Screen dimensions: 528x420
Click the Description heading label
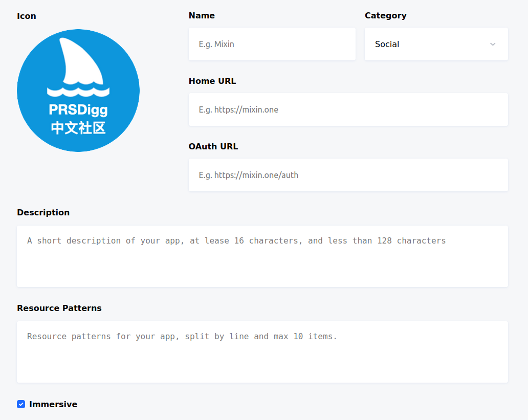point(43,212)
